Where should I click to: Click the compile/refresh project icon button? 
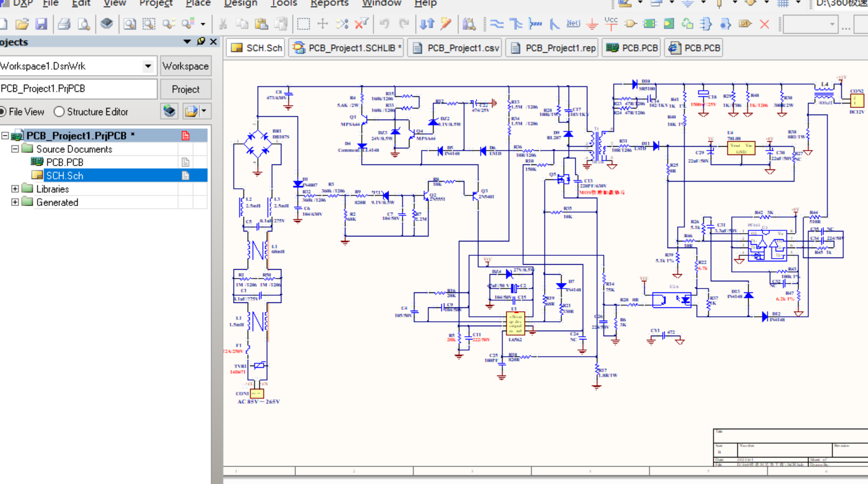[x=170, y=111]
